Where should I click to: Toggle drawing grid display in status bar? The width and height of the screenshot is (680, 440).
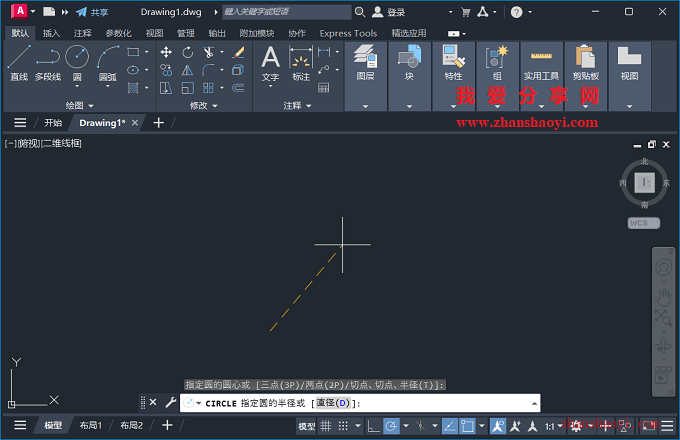[326, 426]
